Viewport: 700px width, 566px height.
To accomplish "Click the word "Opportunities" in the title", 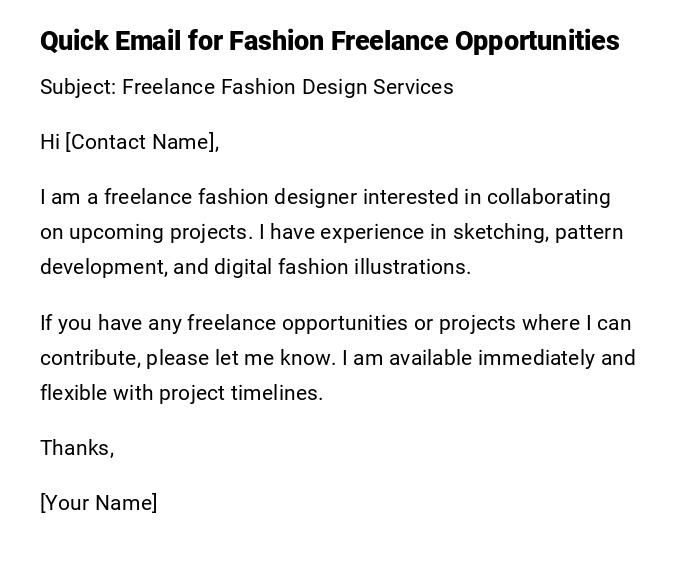I will click(537, 41).
